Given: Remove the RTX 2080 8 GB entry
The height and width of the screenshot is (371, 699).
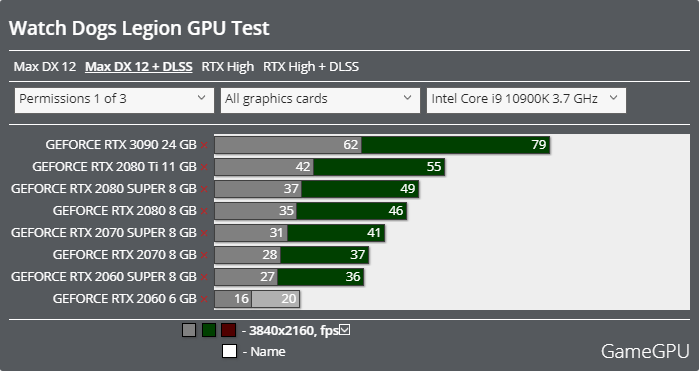Looking at the screenshot, I should point(204,211).
